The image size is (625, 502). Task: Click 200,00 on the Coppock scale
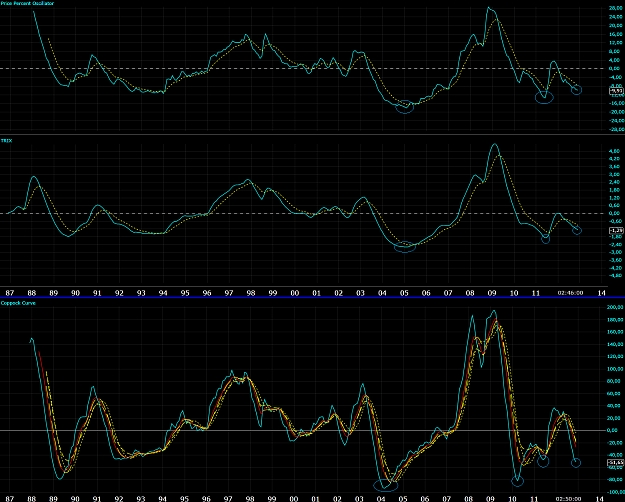615,307
